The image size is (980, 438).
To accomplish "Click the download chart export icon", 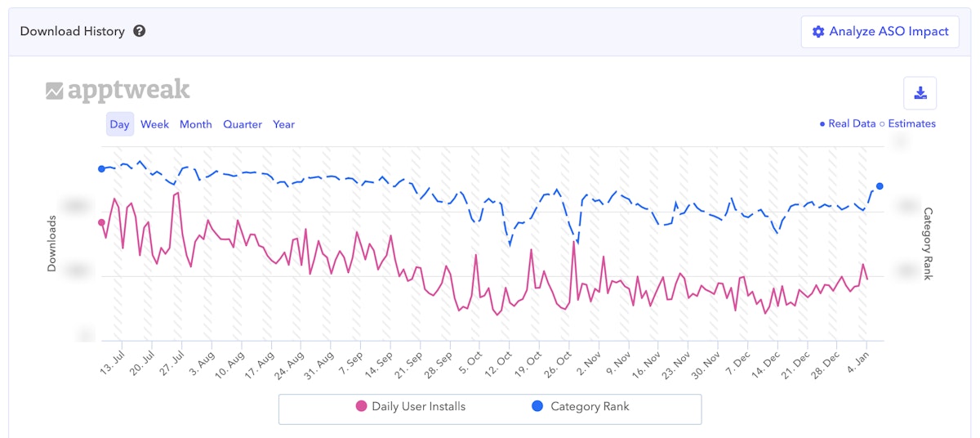I will pyautogui.click(x=920, y=93).
